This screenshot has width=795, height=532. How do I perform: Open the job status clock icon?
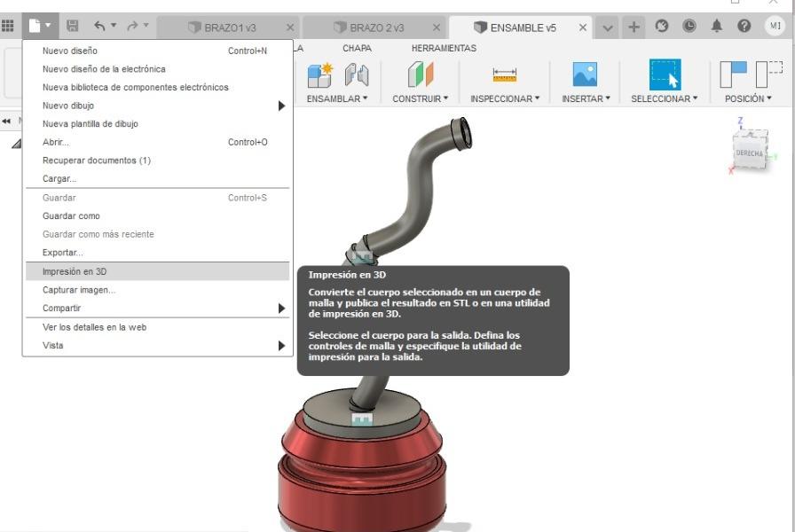[689, 26]
